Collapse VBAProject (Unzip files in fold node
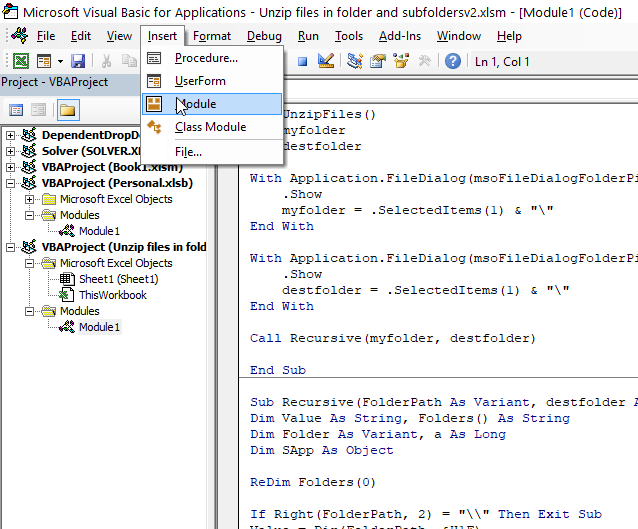The width and height of the screenshot is (638, 529). coord(11,247)
